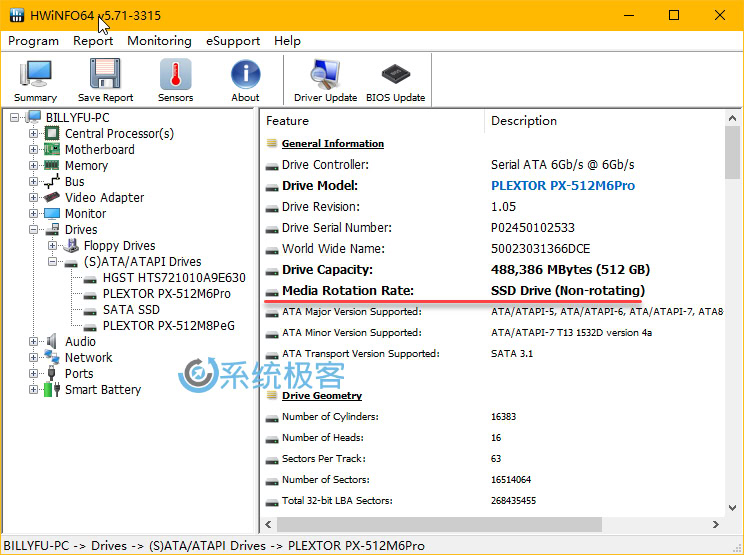
Task: Select the Floppy Drives icon
Action: tap(71, 245)
